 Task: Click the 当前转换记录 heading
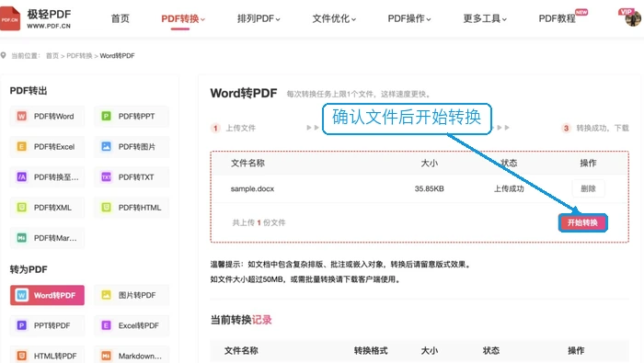point(241,320)
